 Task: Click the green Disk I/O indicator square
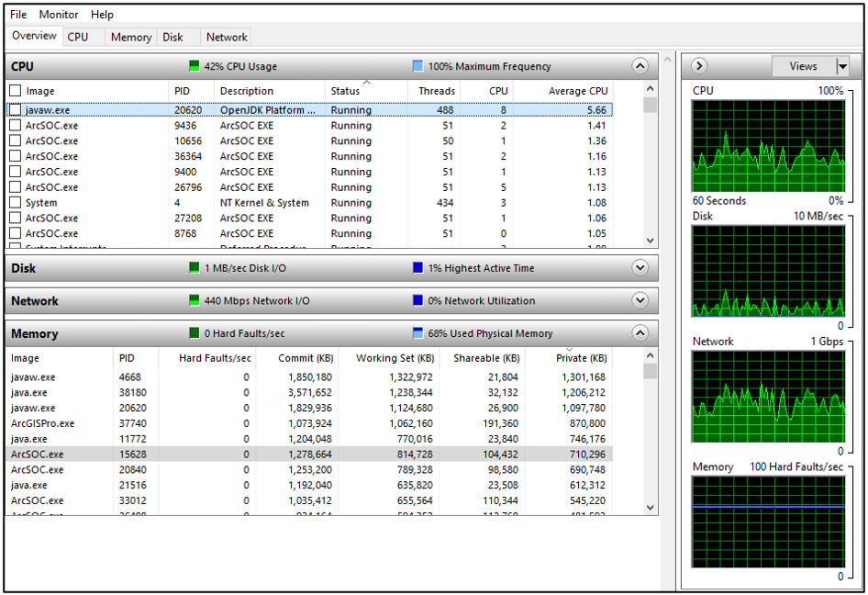pos(194,267)
